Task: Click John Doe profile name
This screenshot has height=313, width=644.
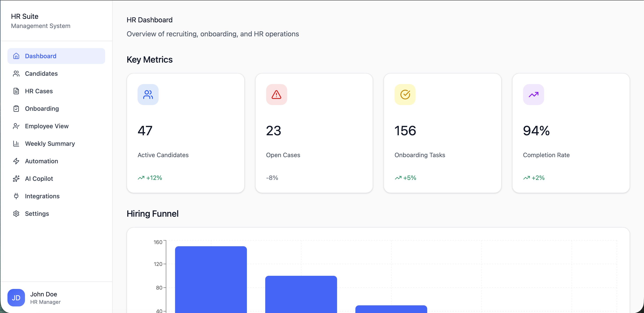Action: (x=44, y=294)
